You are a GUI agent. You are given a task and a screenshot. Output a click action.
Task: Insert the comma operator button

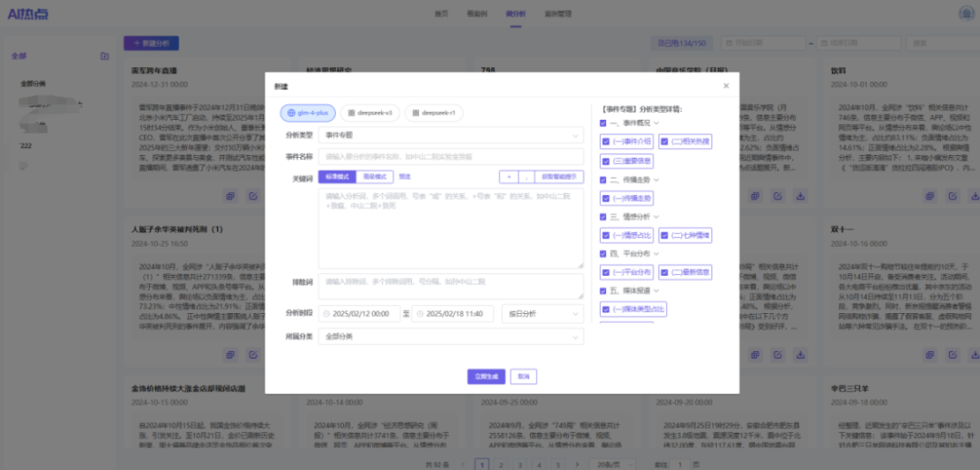click(527, 177)
